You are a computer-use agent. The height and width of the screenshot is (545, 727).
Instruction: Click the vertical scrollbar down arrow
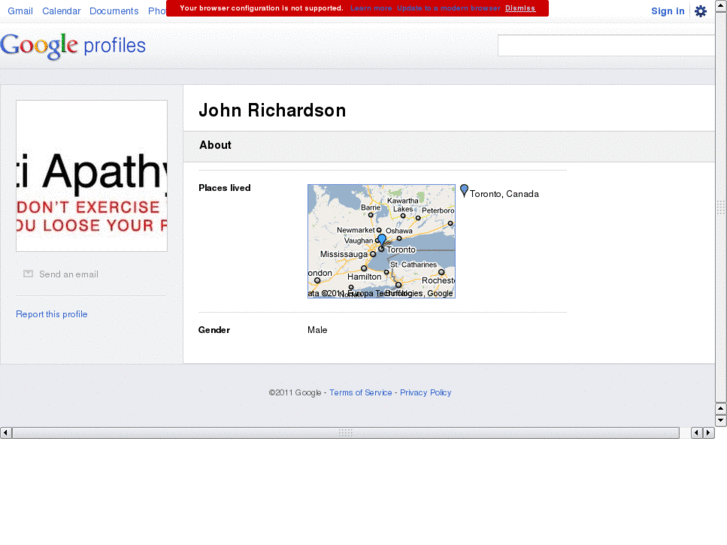(x=721, y=421)
